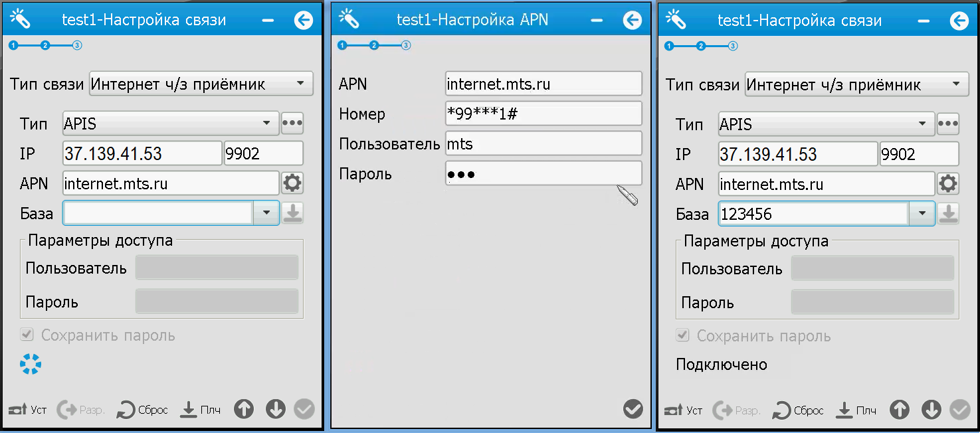Image resolution: width=980 pixels, height=433 pixels.
Task: Open the Тип связи dropdown in the right window
Action: pos(857,84)
